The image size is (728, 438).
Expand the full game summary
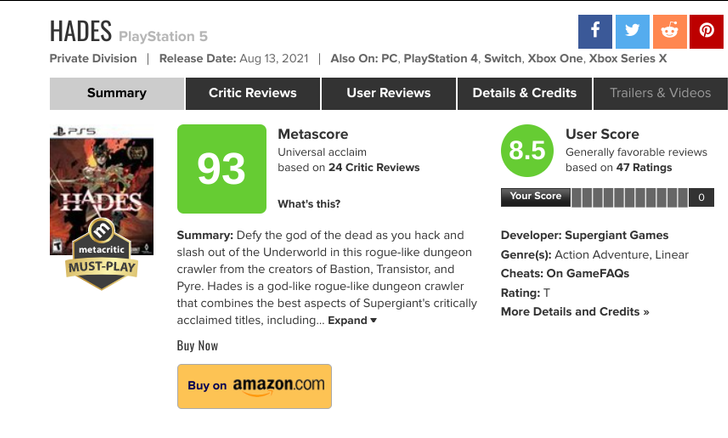(x=353, y=321)
